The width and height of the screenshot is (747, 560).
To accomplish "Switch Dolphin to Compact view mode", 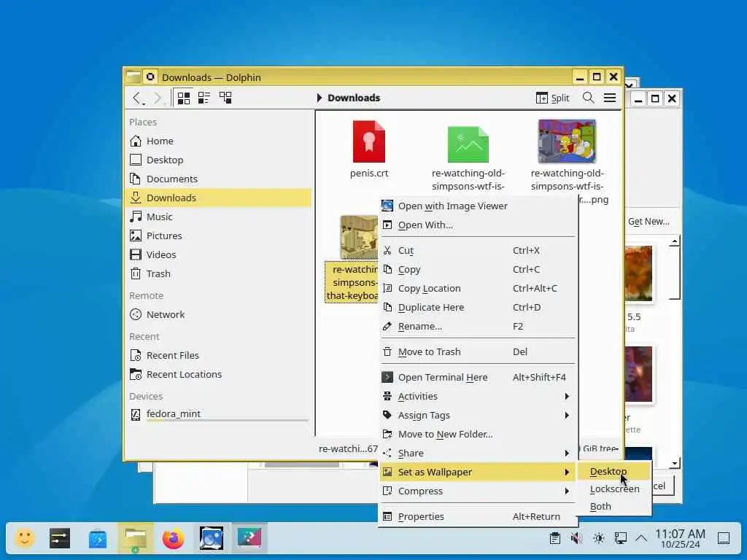I will click(x=204, y=98).
